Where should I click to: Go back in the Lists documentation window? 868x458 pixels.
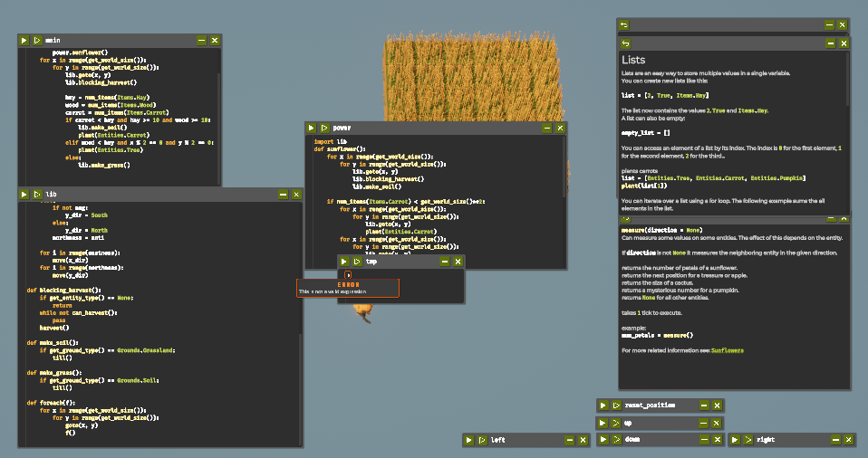(x=624, y=43)
